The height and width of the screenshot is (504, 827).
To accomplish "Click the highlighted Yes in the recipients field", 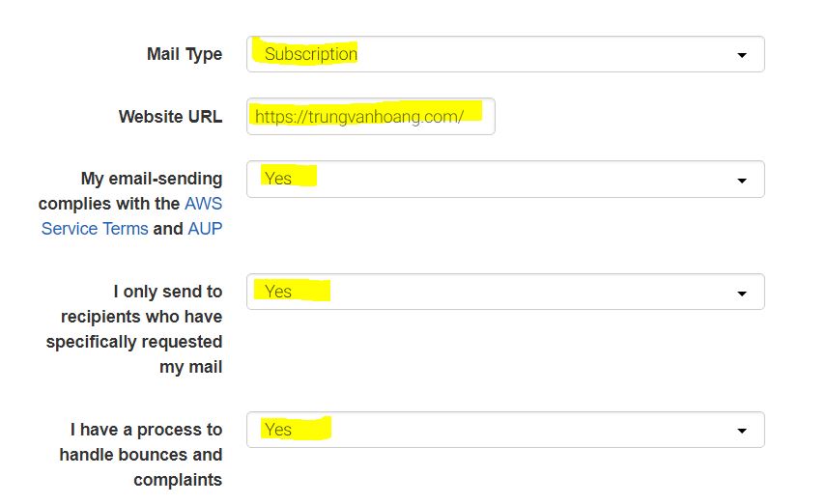I will (x=278, y=292).
